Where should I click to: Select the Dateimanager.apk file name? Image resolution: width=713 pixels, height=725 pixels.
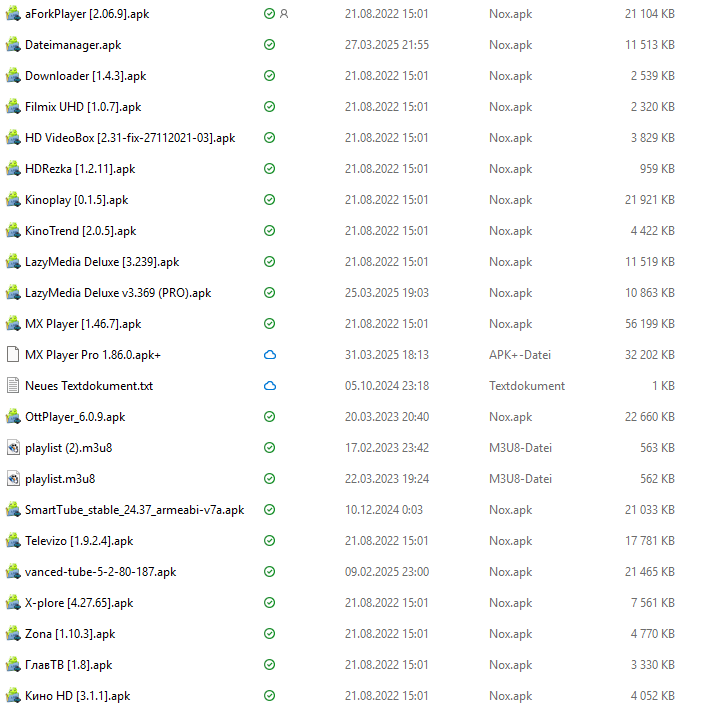(73, 45)
